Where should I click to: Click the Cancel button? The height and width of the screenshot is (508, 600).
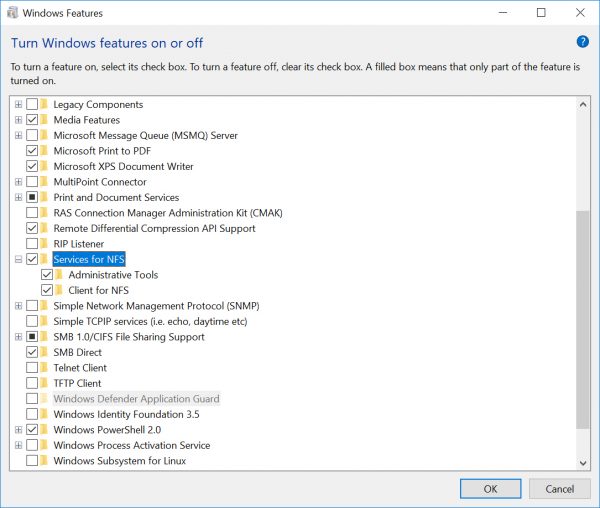[559, 488]
